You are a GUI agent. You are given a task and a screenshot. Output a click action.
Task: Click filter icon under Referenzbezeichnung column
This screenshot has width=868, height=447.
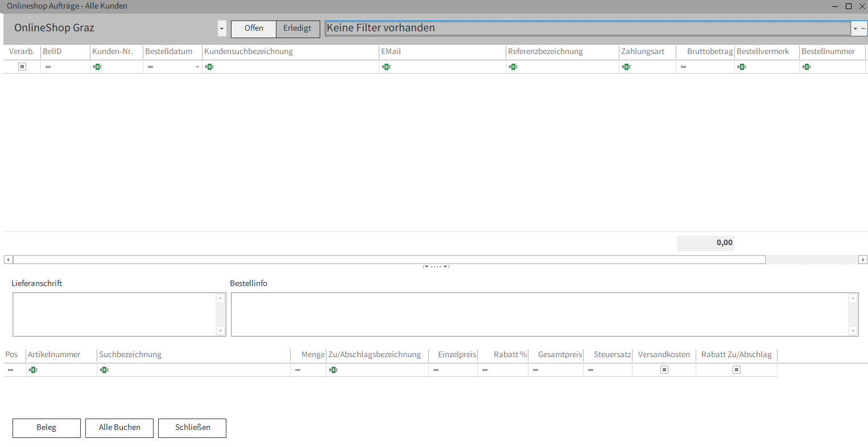coord(513,67)
